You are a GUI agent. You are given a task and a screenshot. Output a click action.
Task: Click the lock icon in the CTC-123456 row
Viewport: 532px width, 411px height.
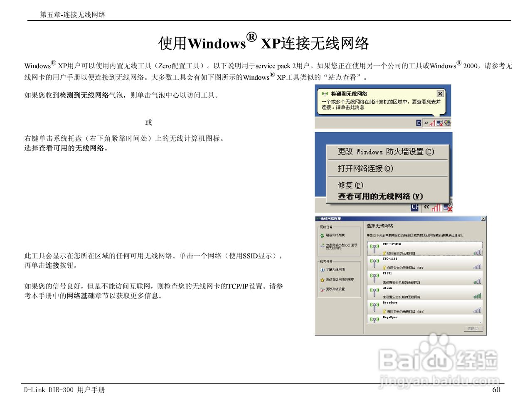tap(384, 253)
